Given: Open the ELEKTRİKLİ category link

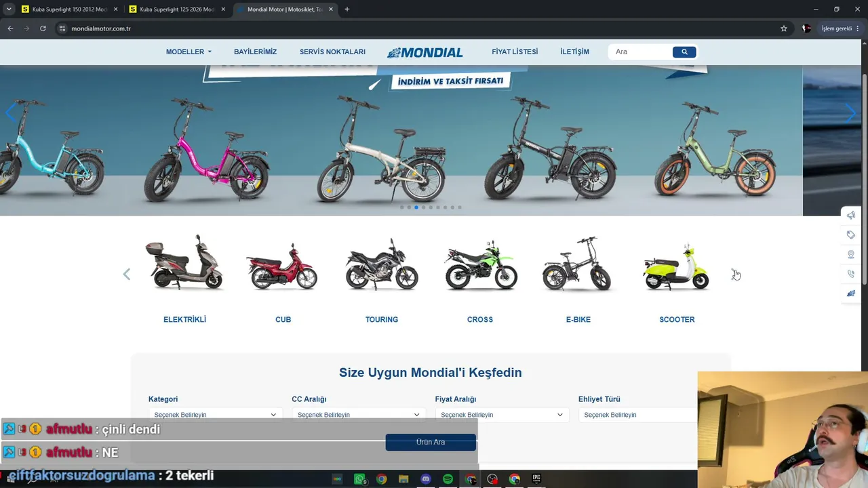Looking at the screenshot, I should pos(184,319).
